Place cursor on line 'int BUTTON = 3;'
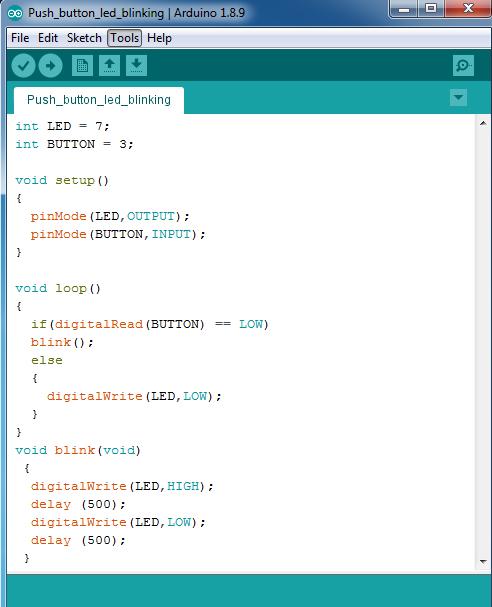 pyautogui.click(x=74, y=144)
